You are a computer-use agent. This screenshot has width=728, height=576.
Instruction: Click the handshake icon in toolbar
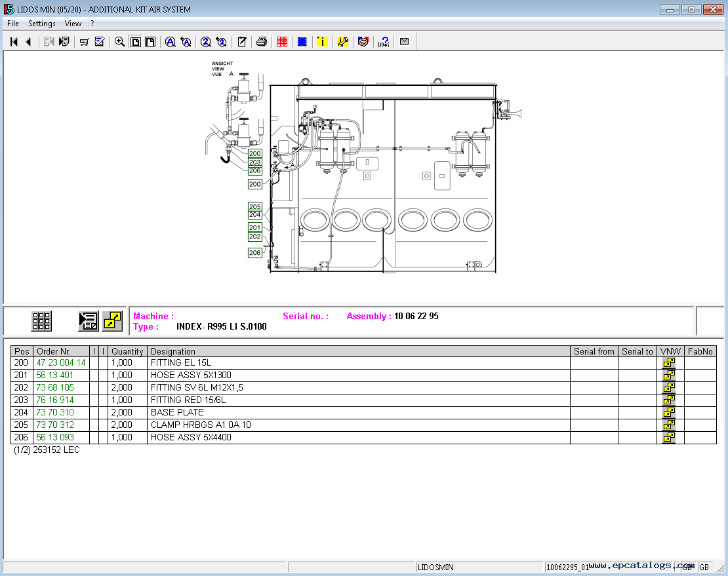(x=363, y=42)
